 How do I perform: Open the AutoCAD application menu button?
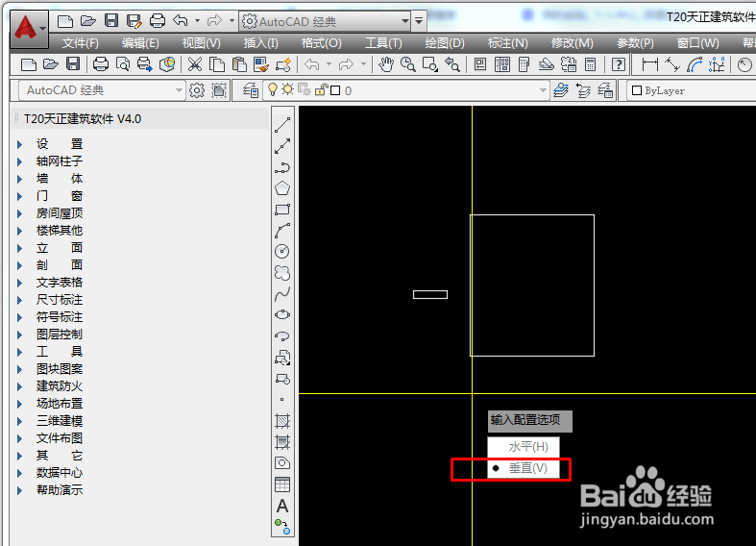[29, 29]
